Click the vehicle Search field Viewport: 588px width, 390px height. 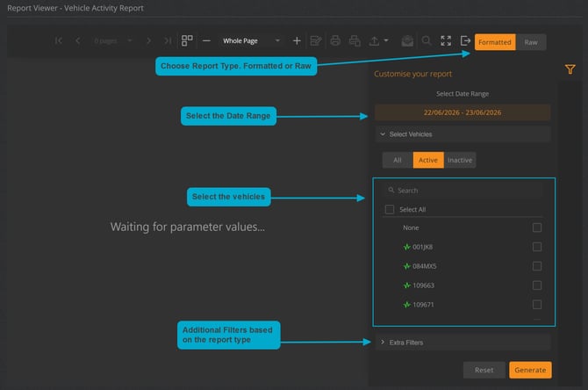click(463, 191)
